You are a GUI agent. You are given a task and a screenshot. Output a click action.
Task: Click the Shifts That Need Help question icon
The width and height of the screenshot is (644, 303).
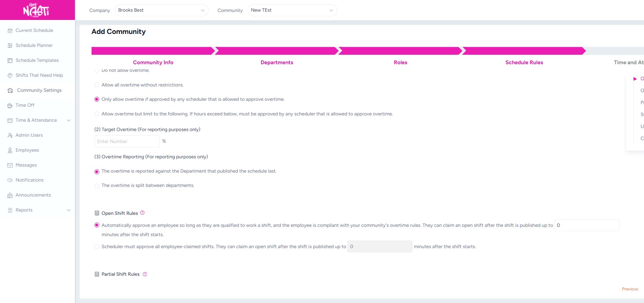pos(10,76)
